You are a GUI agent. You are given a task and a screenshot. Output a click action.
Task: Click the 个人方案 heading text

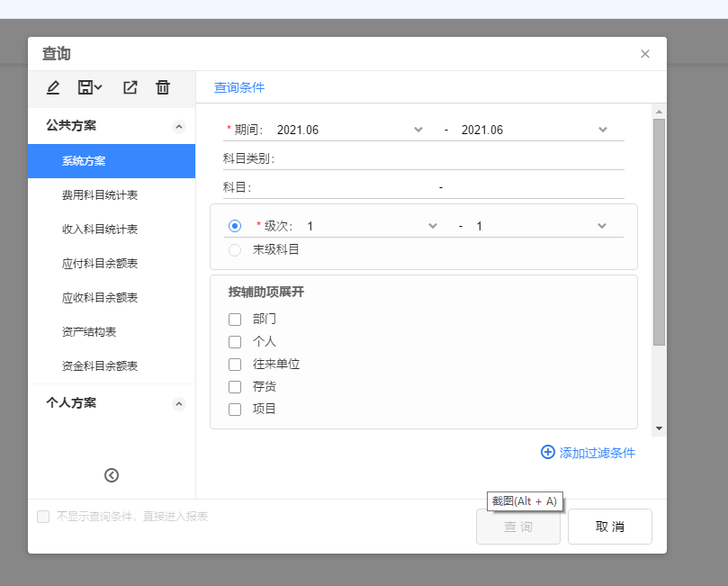[x=71, y=402]
